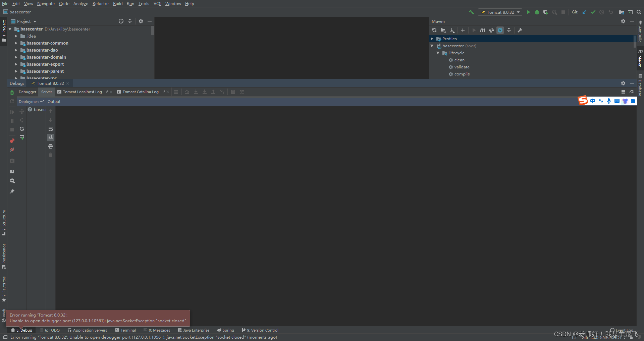The image size is (644, 341).
Task: Expand basecenter-dao module
Action: [16, 50]
